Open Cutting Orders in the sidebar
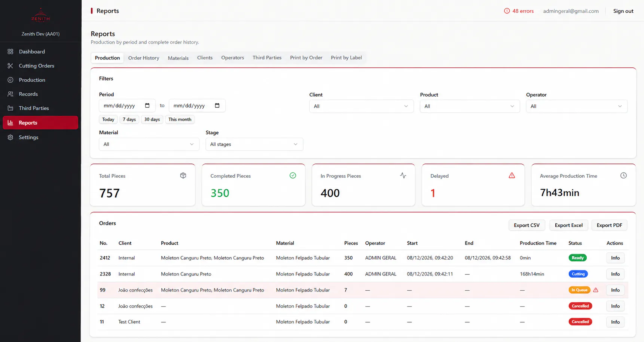Image resolution: width=644 pixels, height=342 pixels. [40, 66]
